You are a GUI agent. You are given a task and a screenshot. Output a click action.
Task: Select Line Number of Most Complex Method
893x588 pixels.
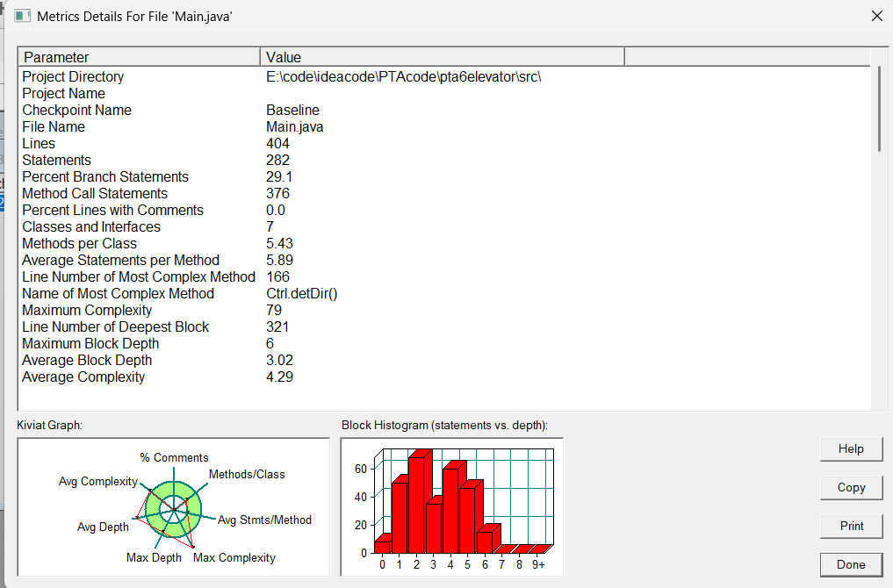[x=139, y=276]
